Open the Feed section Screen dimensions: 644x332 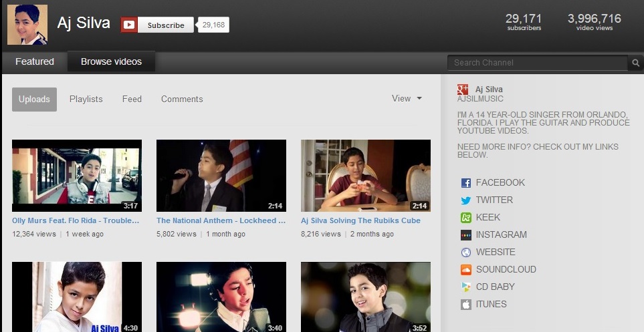[x=132, y=99]
